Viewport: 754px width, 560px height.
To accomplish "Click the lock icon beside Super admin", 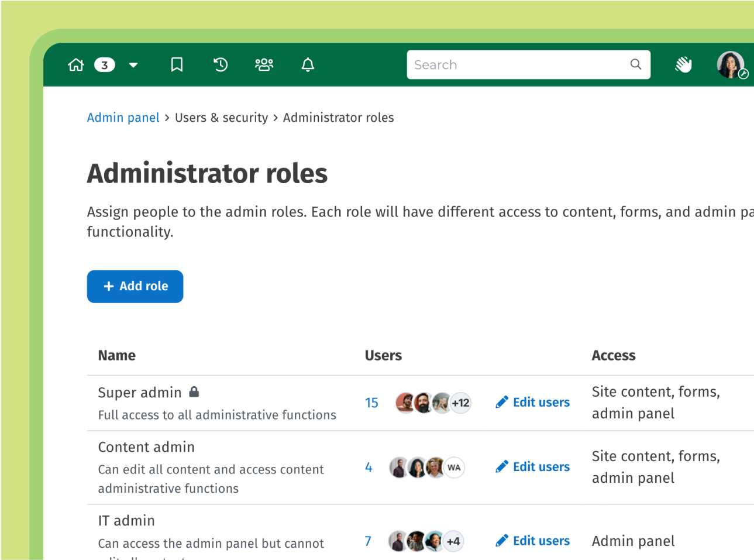I will 194,392.
